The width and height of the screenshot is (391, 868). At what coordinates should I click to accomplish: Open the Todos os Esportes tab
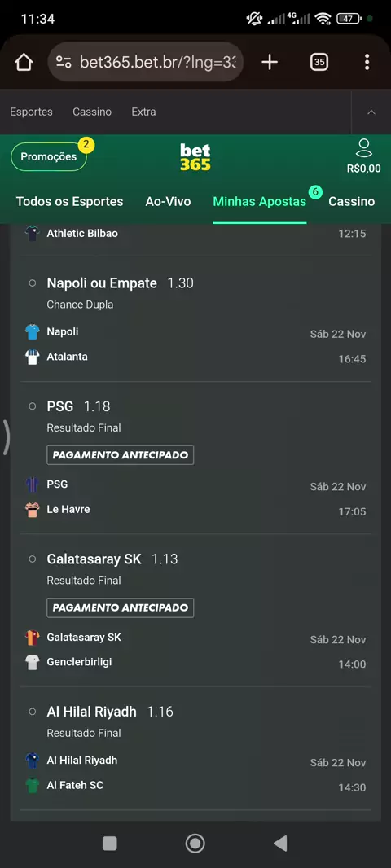70,201
